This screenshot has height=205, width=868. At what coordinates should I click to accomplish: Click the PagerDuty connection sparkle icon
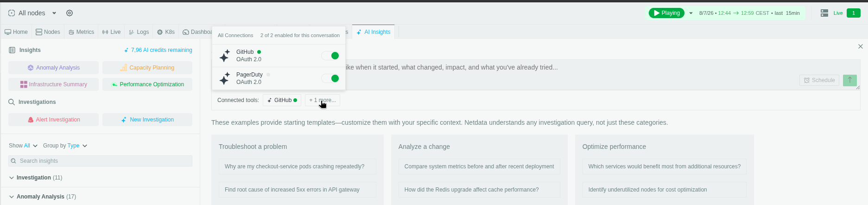(224, 78)
